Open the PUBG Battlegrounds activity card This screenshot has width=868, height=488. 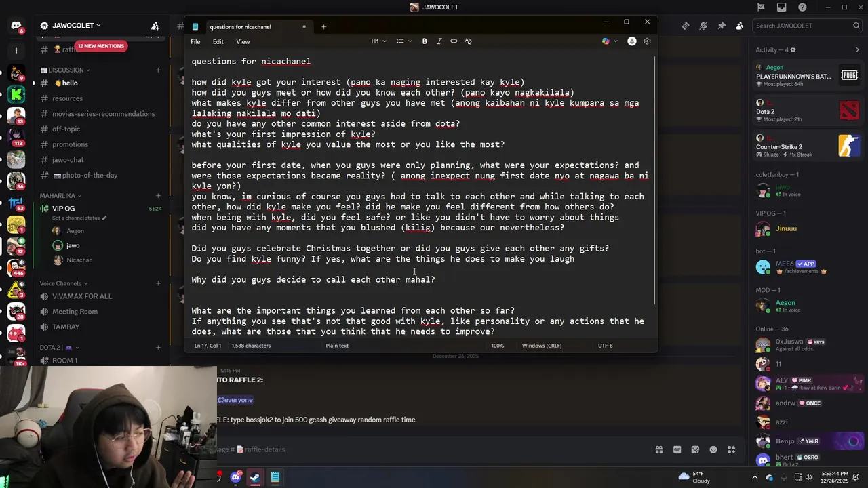pyautogui.click(x=807, y=76)
